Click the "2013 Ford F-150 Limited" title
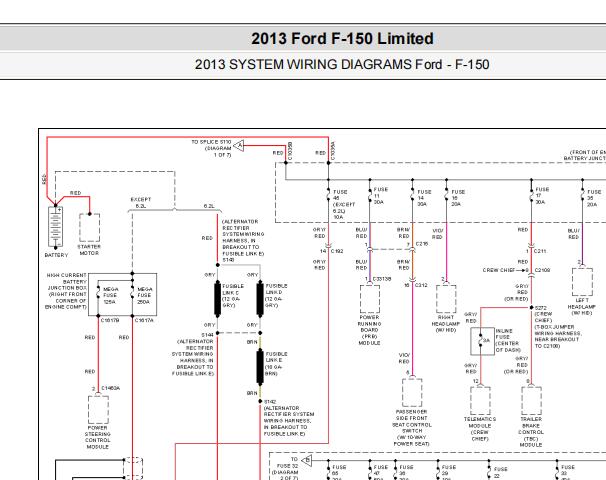Screen dimensions: 606x480 point(342,39)
